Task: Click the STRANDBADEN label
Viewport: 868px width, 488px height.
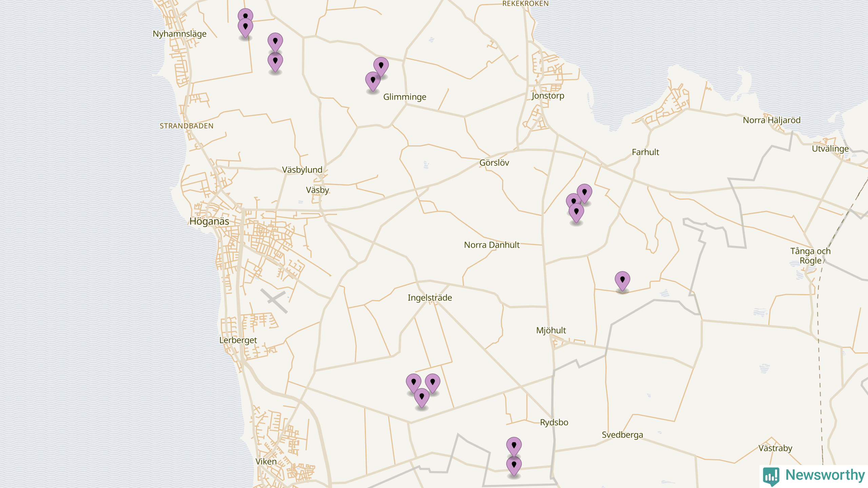Action: click(186, 126)
